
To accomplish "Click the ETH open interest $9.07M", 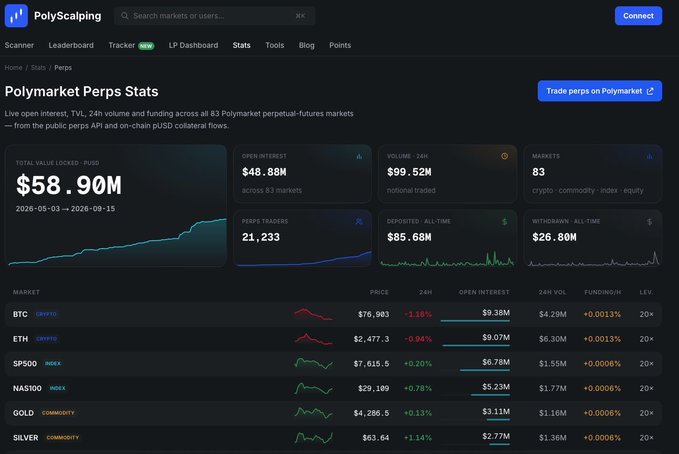I will click(x=496, y=337).
